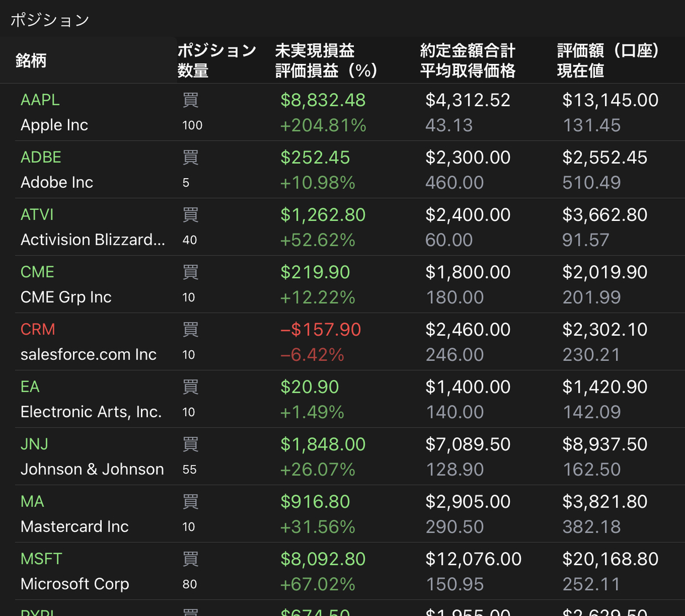This screenshot has width=685, height=616.
Task: Click Johnson & Johnson company name
Action: coord(92,469)
